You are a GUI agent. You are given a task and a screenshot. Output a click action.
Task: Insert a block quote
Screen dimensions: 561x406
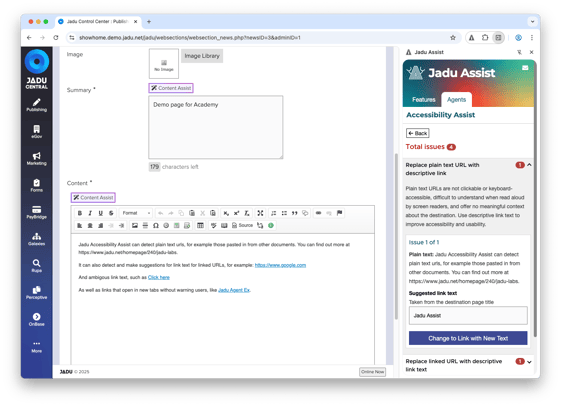(294, 213)
